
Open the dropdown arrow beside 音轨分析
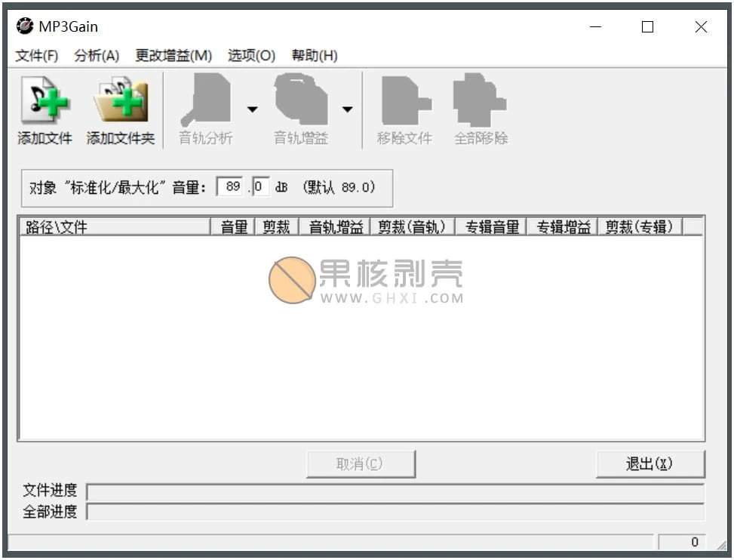tap(253, 108)
